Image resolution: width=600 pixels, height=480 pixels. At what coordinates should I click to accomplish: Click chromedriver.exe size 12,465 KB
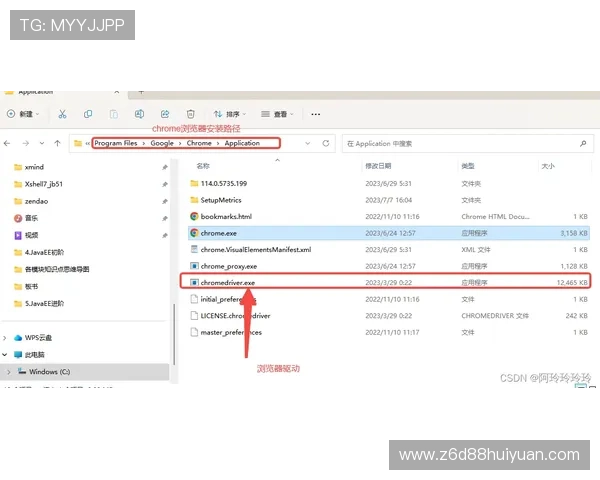572,282
